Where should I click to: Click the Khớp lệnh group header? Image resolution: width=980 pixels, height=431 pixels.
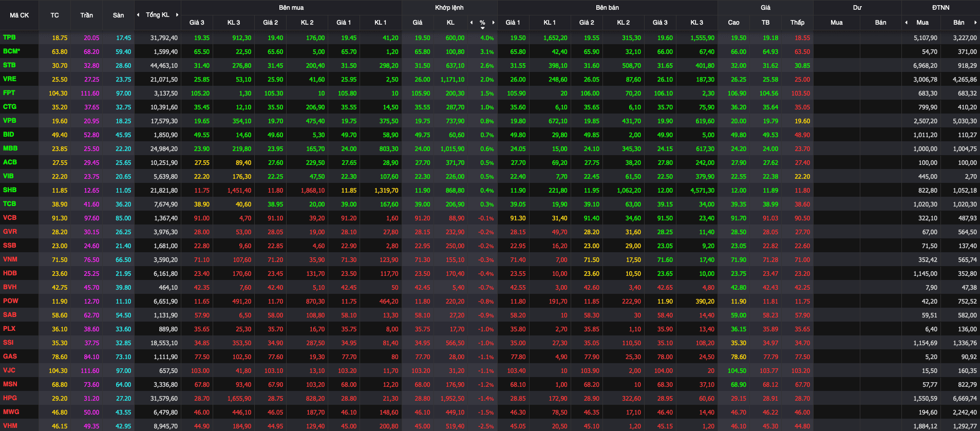point(449,8)
